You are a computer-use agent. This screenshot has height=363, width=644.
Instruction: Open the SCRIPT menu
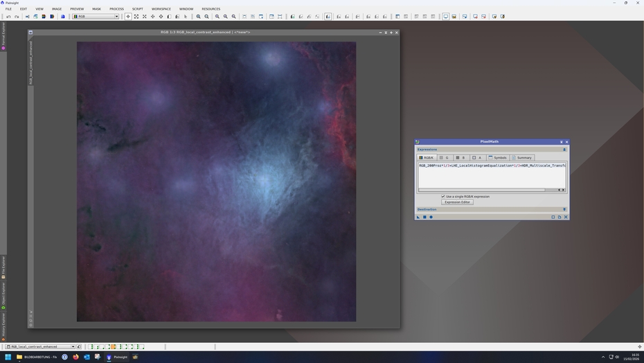point(137,9)
